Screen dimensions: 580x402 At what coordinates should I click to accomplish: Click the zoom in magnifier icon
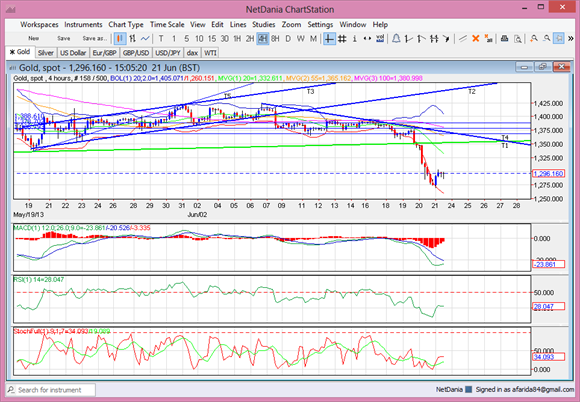point(533,38)
